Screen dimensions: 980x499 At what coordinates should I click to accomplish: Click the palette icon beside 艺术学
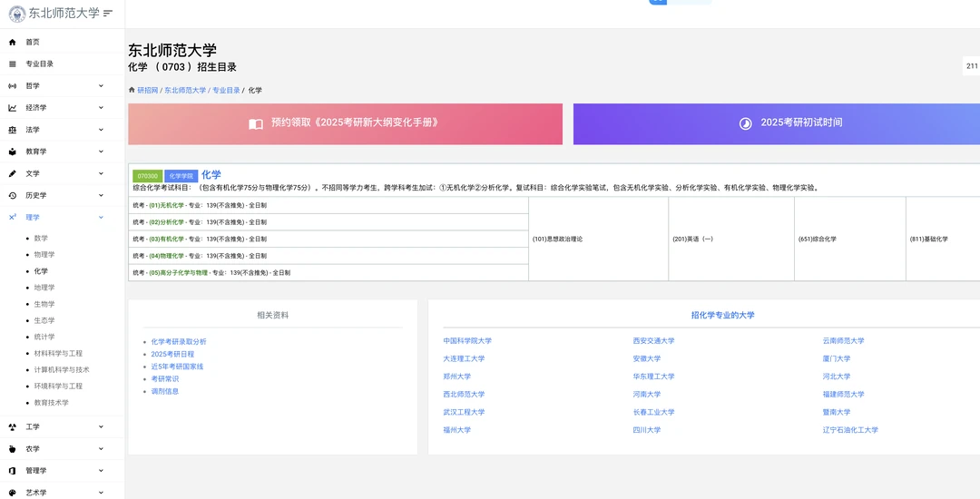click(x=13, y=493)
